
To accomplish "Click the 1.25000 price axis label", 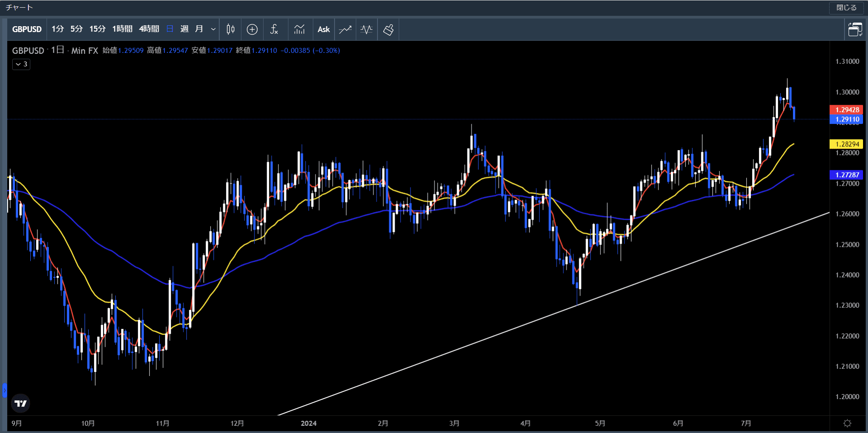I will 847,245.
